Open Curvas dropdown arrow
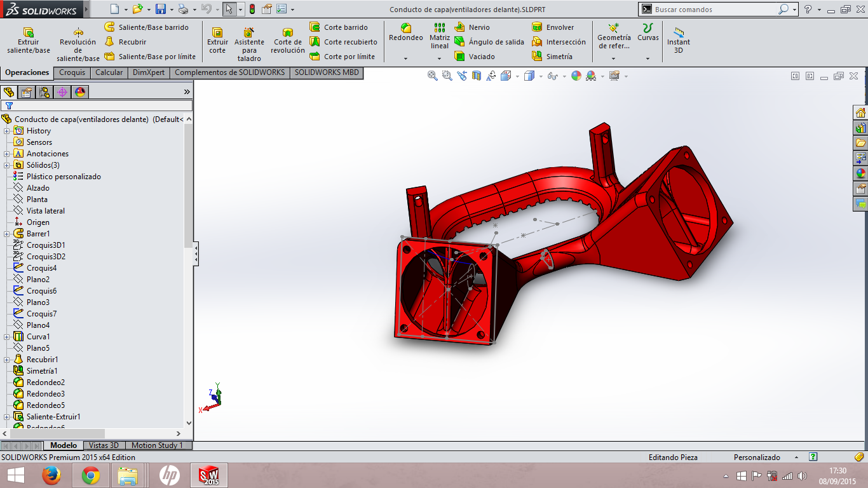 point(648,58)
